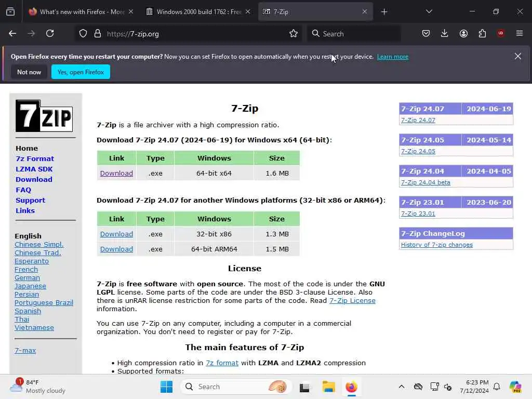Click the site padlock icon
The width and height of the screenshot is (532, 399).
(98, 34)
